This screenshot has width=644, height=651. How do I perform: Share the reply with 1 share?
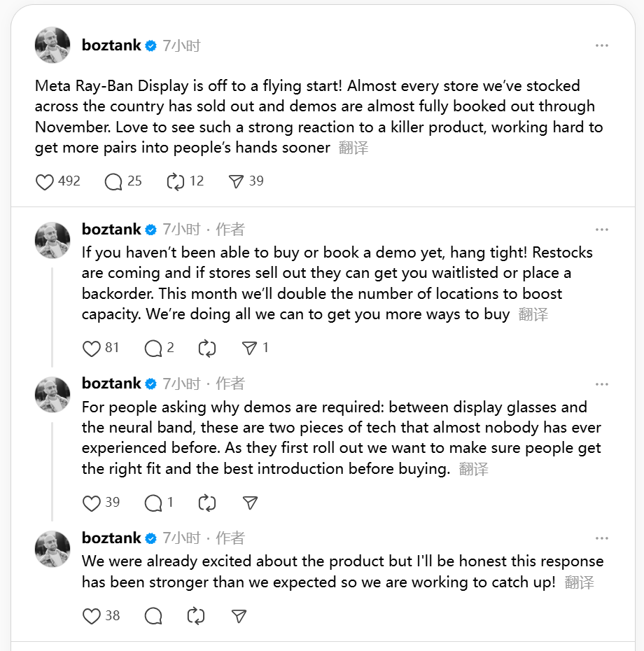(x=249, y=348)
